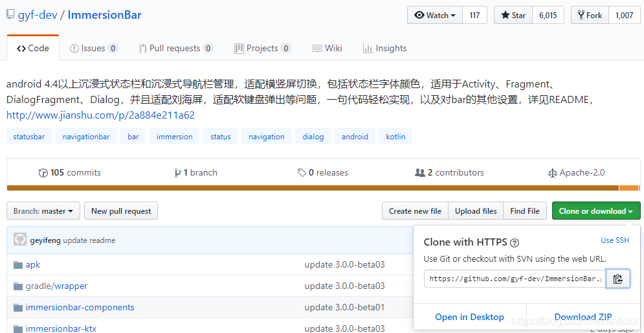Select the navigationbar topic tag

click(86, 137)
